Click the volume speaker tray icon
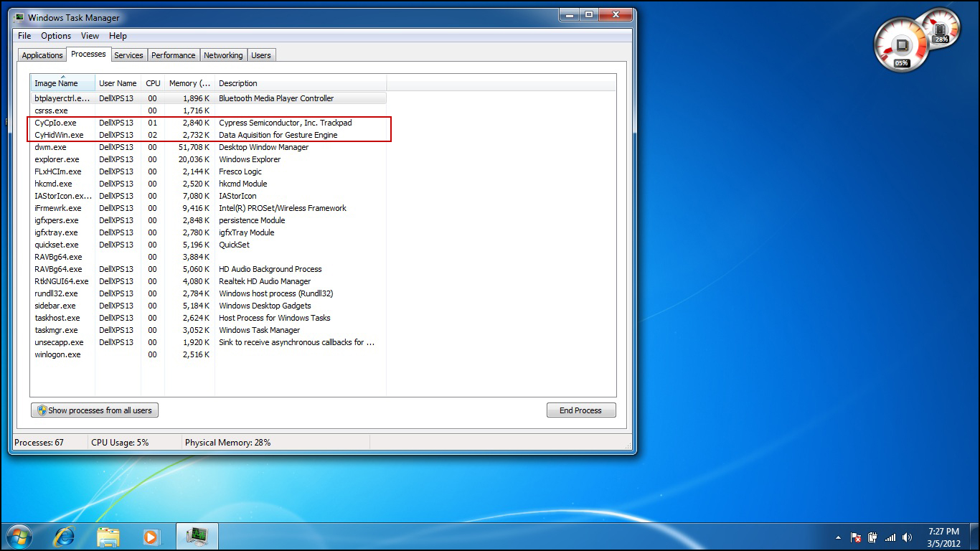 908,537
